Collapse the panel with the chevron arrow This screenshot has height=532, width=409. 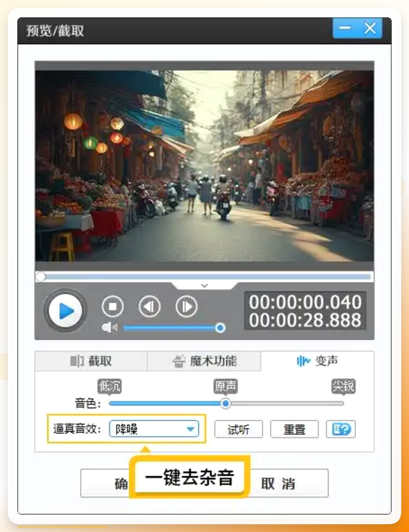tap(204, 285)
